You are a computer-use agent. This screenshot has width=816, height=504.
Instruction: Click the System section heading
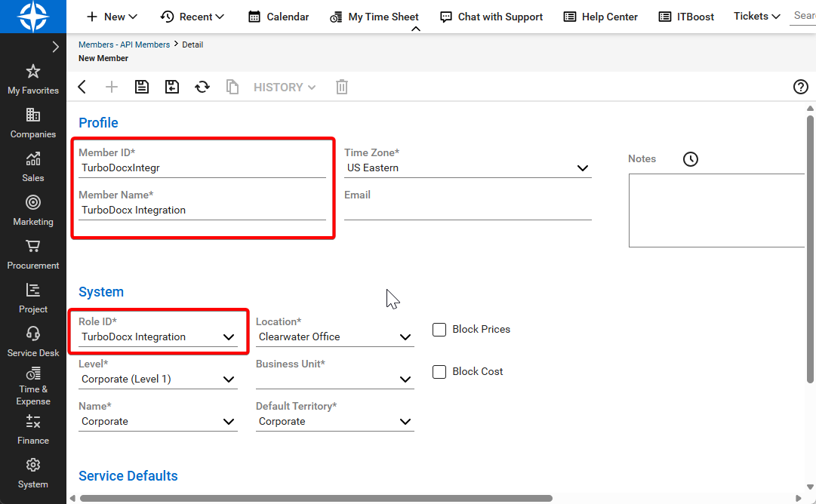(x=101, y=292)
